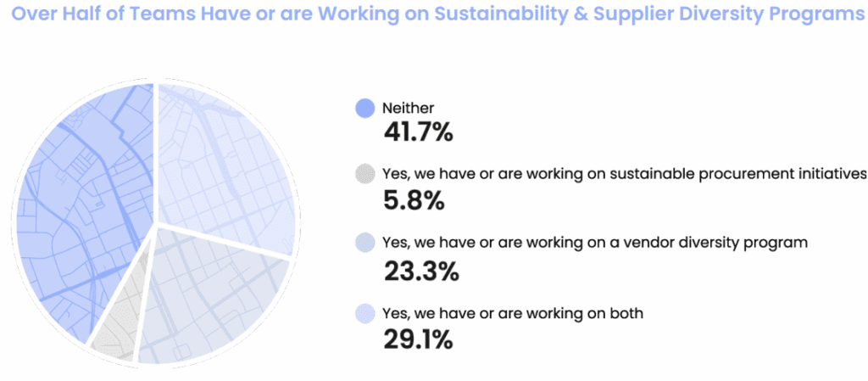
Task: Click the 29.1% value
Action: coord(418,340)
